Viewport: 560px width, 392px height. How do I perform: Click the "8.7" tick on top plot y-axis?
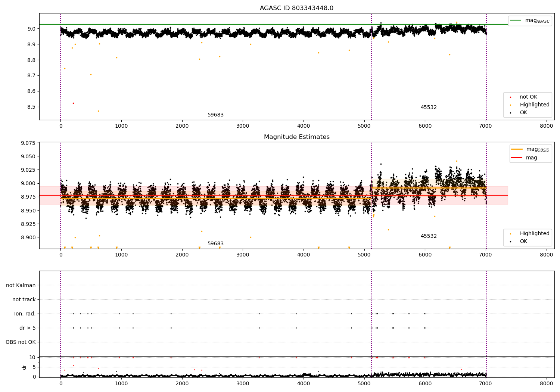tap(32, 75)
